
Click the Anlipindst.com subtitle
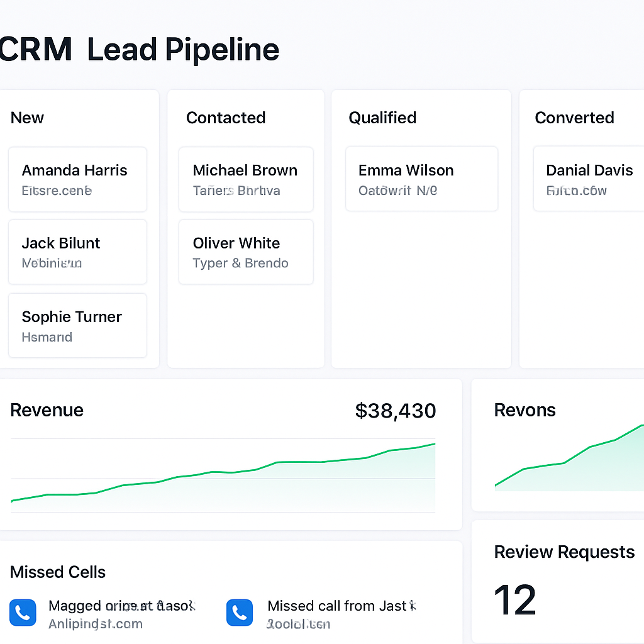[x=96, y=624]
